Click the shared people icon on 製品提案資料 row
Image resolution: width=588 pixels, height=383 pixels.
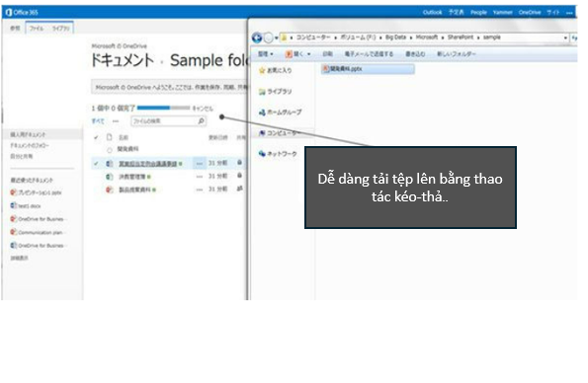[239, 189]
